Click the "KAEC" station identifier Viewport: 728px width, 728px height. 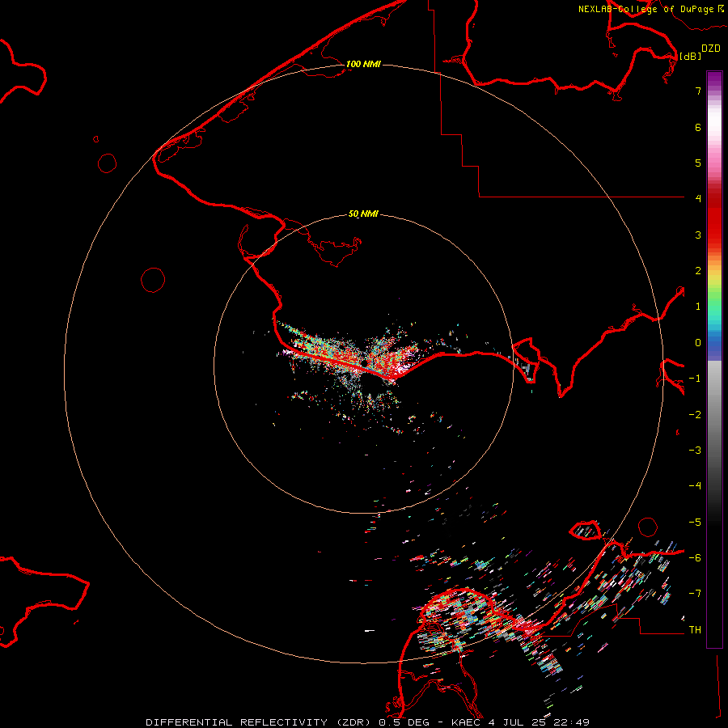(x=467, y=722)
